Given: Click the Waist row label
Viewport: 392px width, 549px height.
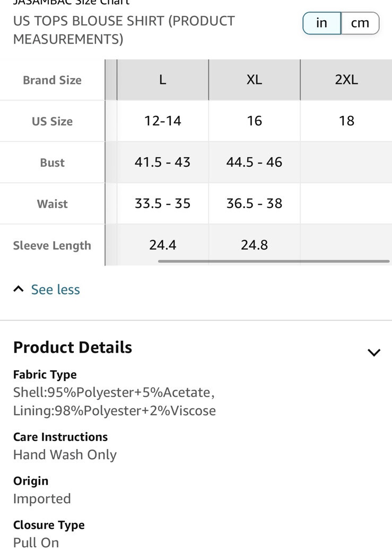Looking at the screenshot, I should pyautogui.click(x=52, y=204).
